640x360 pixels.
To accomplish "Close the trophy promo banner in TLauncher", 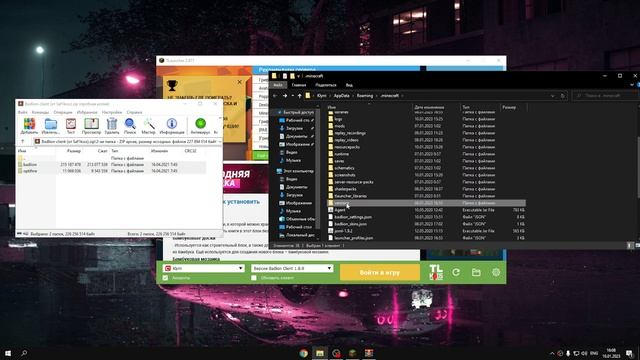I will (240, 82).
